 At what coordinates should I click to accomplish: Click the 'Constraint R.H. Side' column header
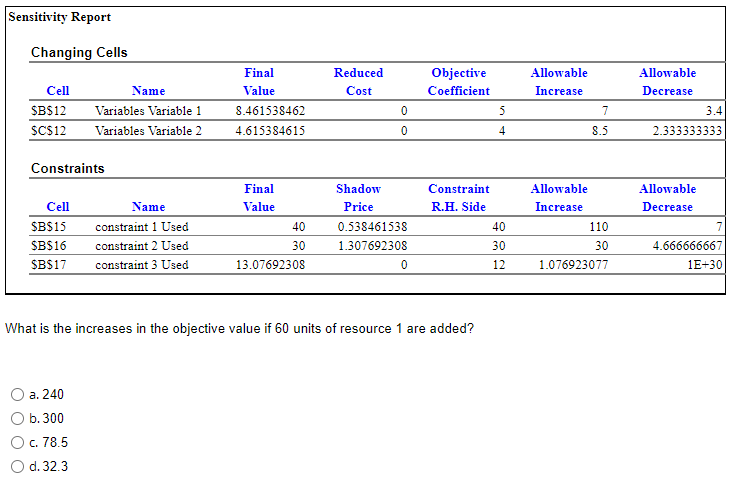point(459,198)
